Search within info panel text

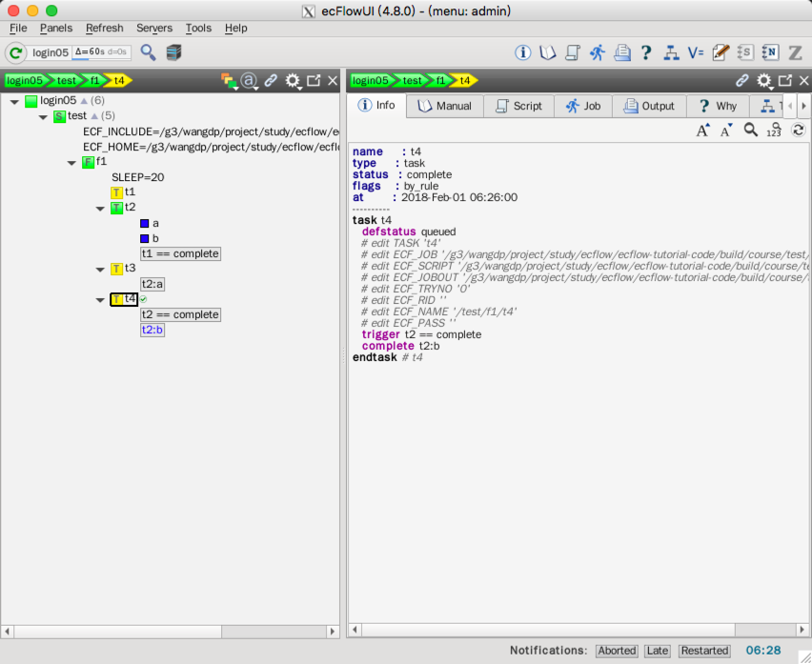tap(750, 130)
